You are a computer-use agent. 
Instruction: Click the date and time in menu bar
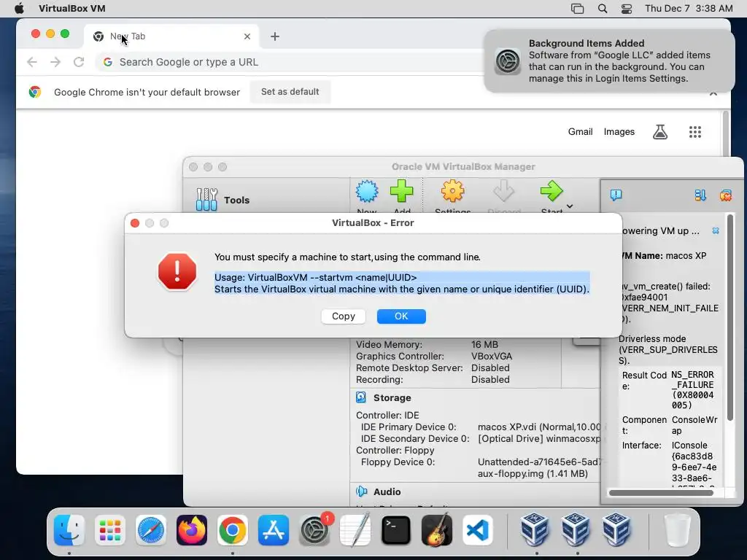pos(689,9)
